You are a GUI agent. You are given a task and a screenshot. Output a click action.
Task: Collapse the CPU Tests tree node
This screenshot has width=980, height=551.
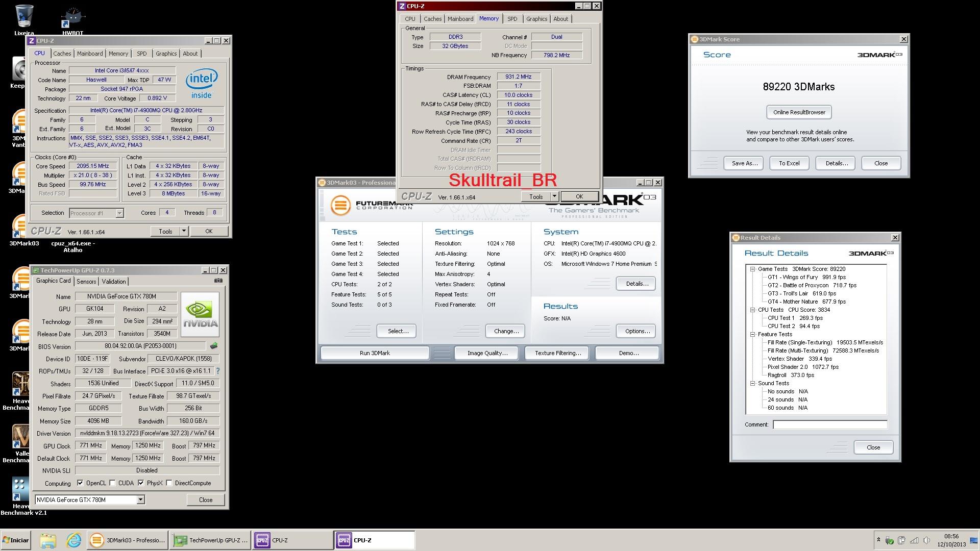[x=752, y=310]
